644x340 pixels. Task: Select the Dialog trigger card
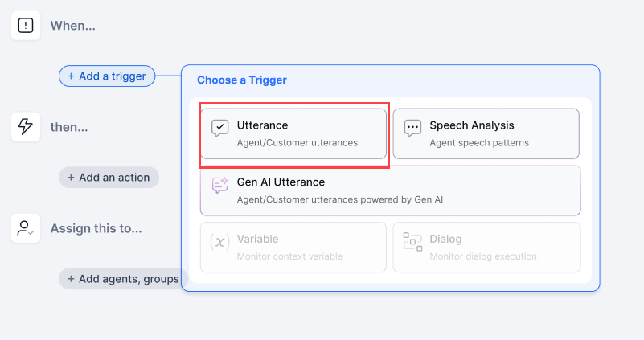pyautogui.click(x=486, y=247)
